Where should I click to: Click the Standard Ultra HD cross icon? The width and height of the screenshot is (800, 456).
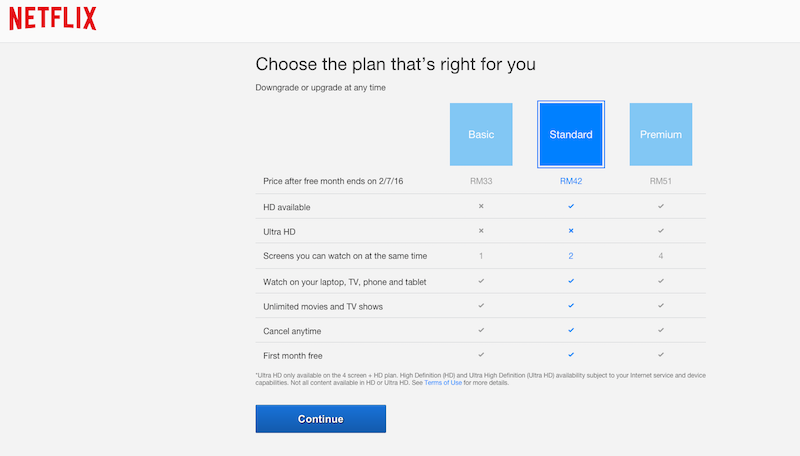(571, 230)
